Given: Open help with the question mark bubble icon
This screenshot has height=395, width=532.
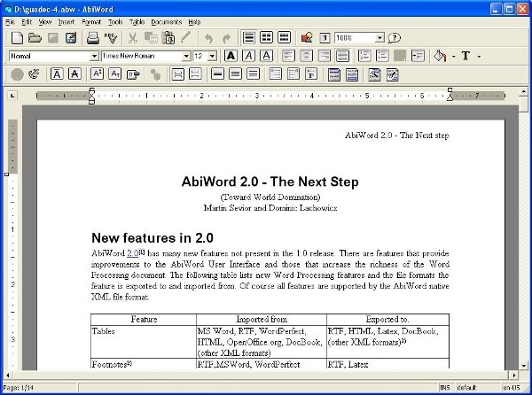Looking at the screenshot, I should [395, 37].
